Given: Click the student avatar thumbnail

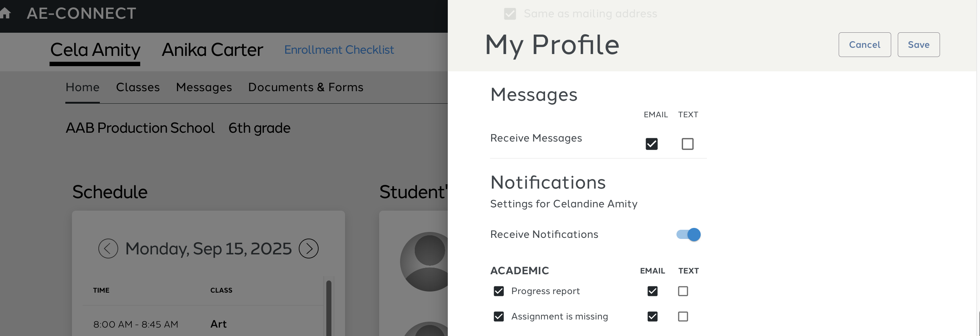Looking at the screenshot, I should click(x=424, y=261).
